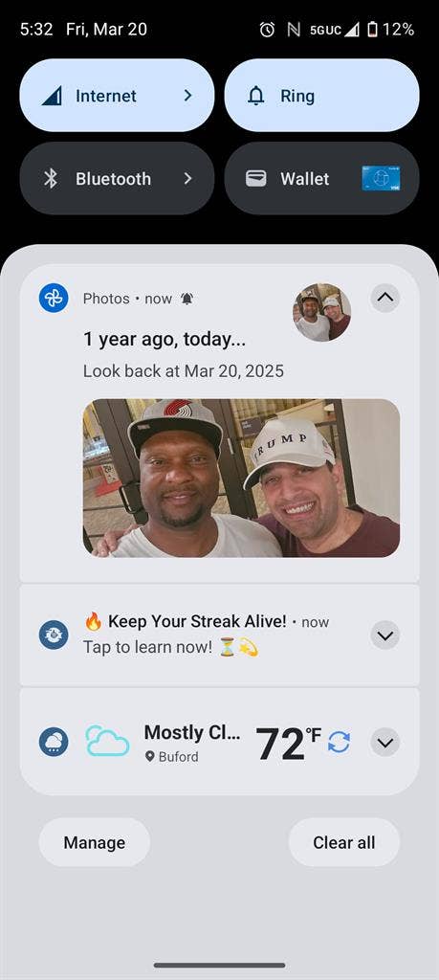
Task: Expand the Keep Your Streak Alive notification
Action: point(384,635)
